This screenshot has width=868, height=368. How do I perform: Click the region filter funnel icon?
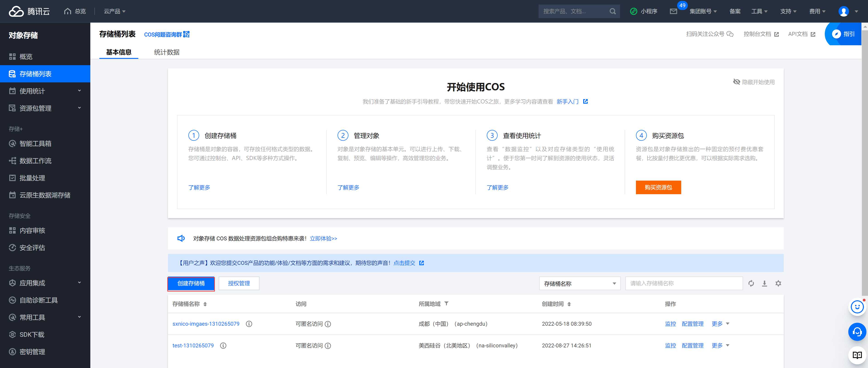[446, 304]
